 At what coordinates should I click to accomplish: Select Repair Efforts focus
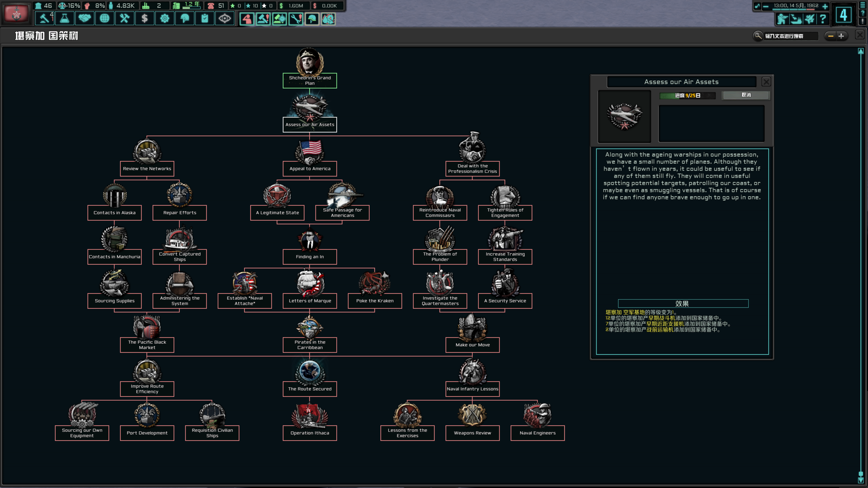click(x=180, y=213)
